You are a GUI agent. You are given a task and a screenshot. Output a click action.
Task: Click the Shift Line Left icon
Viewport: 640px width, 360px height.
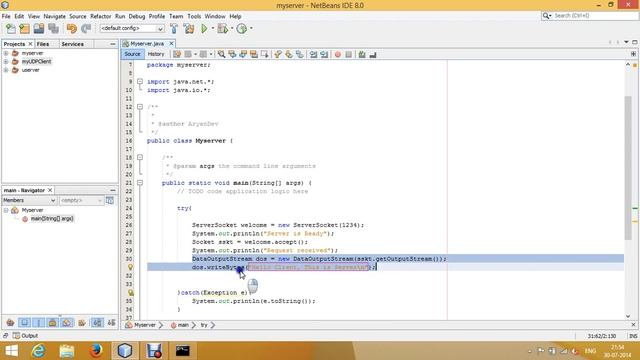[313, 54]
